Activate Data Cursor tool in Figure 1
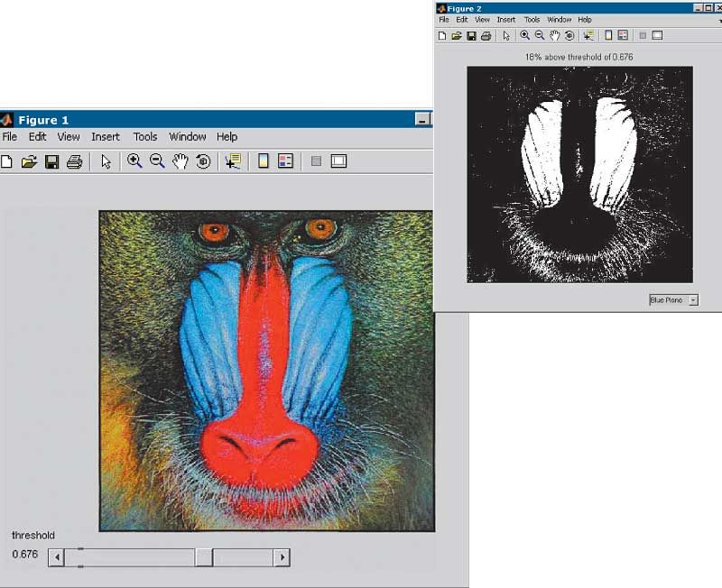 tap(233, 162)
